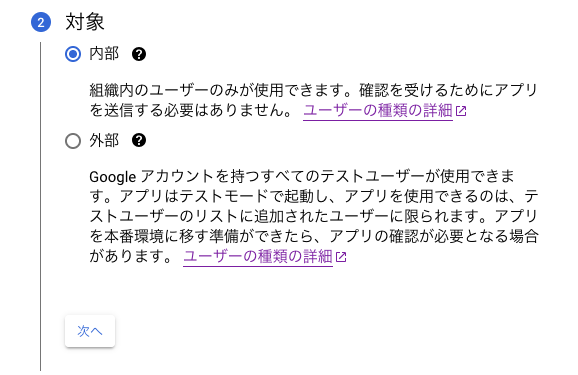The image size is (578, 375).
Task: Click the sentence ending があります。
Action: (131, 256)
